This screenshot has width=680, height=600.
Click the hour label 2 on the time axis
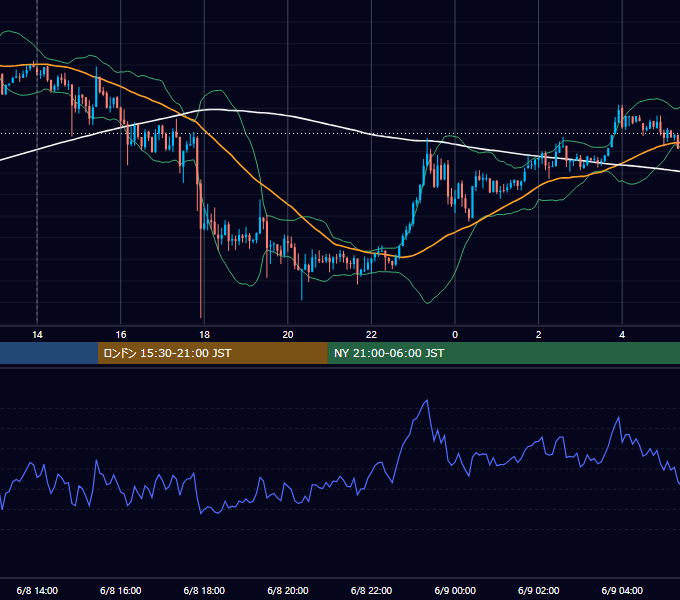click(539, 335)
